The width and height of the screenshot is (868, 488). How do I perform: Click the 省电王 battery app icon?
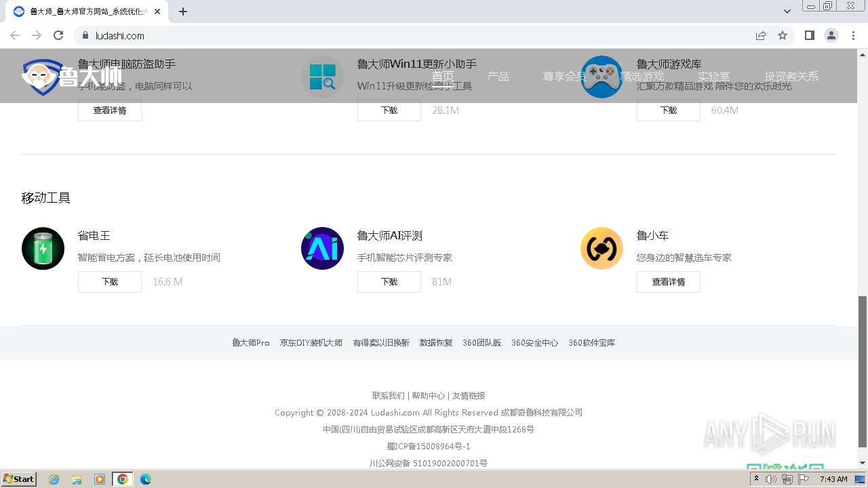pos(43,248)
